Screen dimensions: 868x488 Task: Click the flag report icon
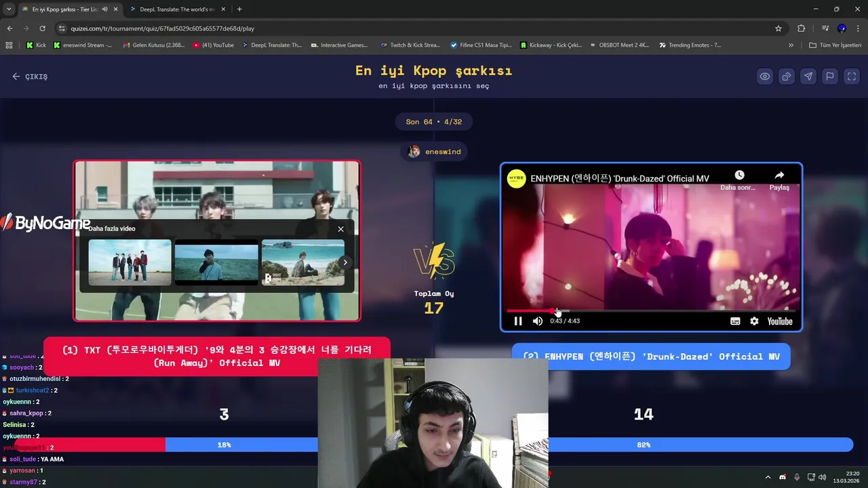[830, 77]
